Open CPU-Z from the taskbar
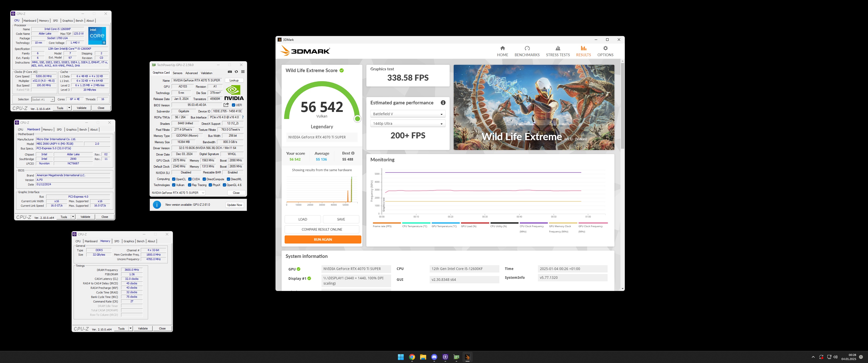Viewport: 868px width, 363px height. 445,357
